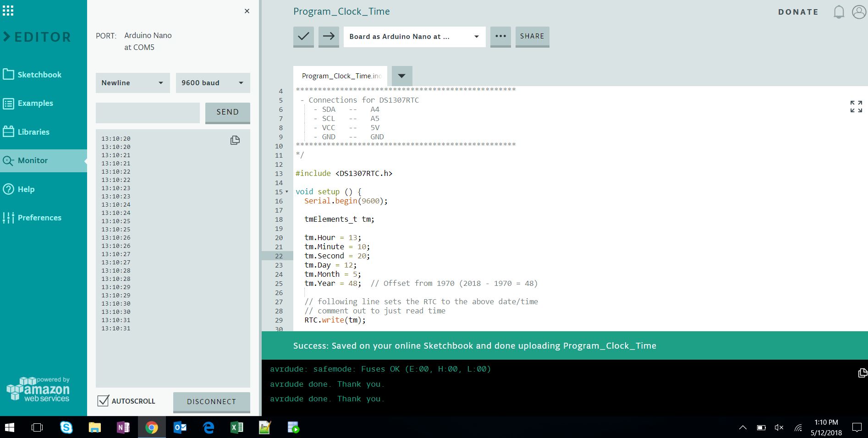This screenshot has width=868, height=438.
Task: Open the Newline line-ending dropdown
Action: [x=132, y=82]
